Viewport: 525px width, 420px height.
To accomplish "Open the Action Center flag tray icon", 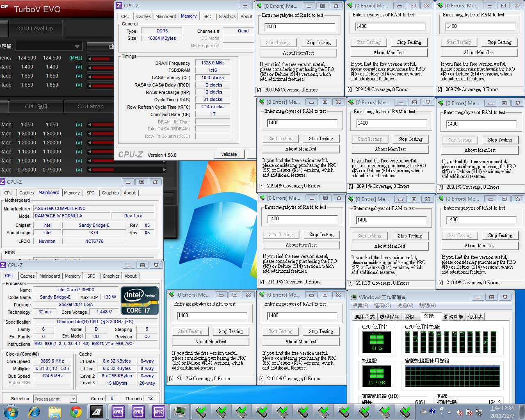I will coord(469,412).
